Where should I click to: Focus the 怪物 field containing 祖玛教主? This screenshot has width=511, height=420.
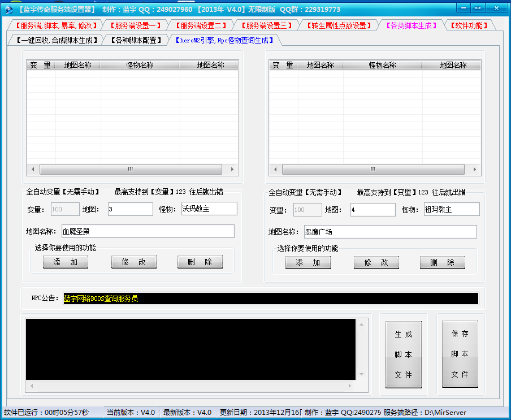click(x=452, y=210)
